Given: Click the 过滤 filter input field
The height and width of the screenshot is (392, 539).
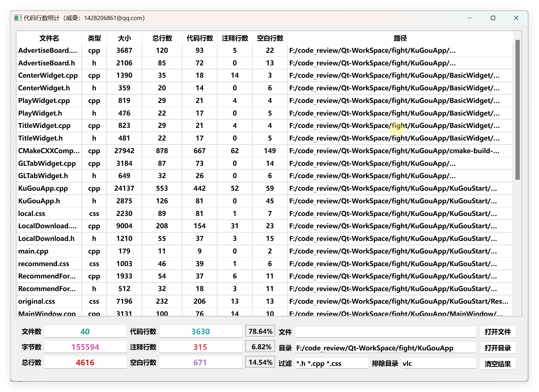Looking at the screenshot, I should 332,363.
